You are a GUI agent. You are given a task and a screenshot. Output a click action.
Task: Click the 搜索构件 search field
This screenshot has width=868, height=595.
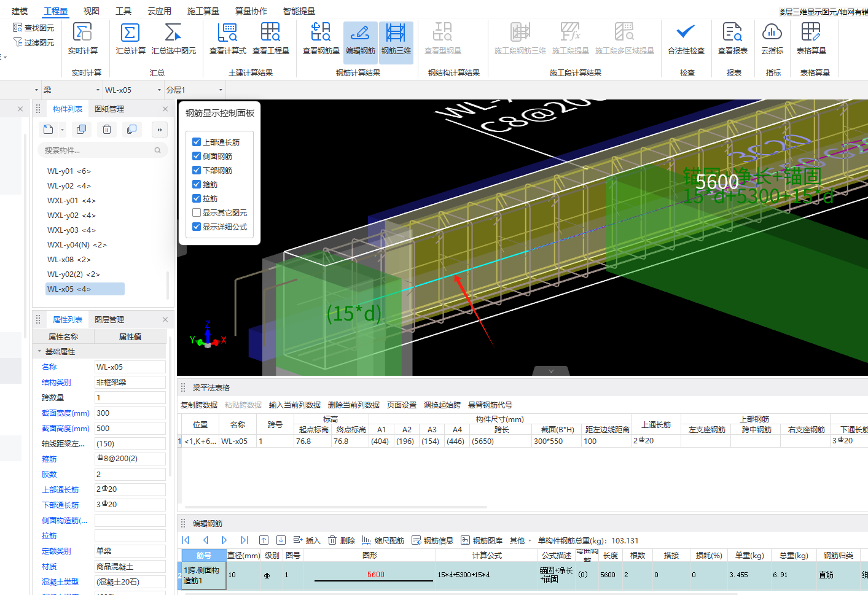tap(103, 150)
